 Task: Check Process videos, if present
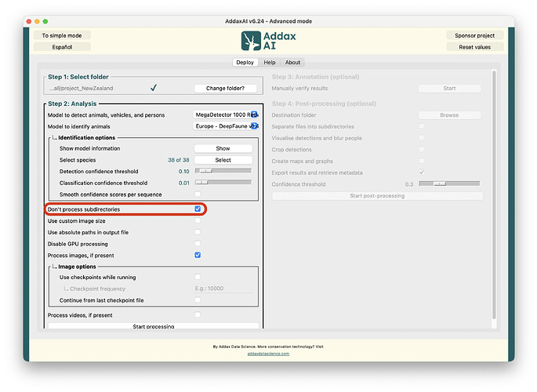(x=198, y=314)
